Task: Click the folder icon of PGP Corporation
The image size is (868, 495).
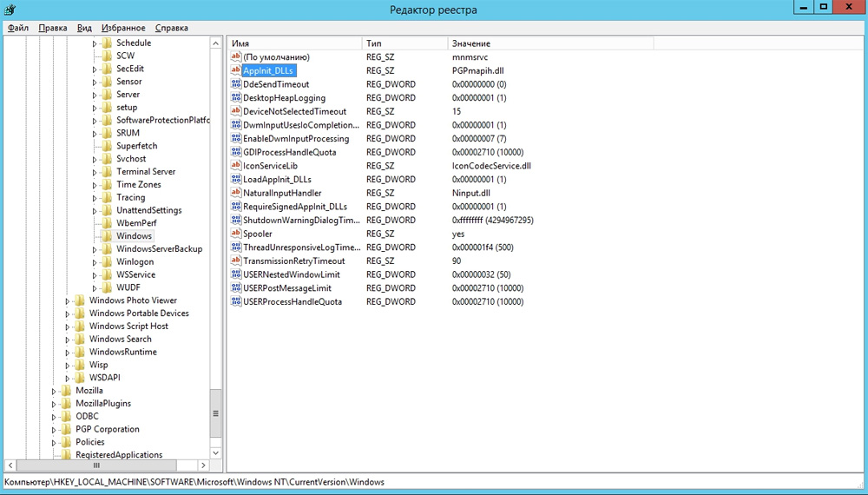Action: coord(65,429)
